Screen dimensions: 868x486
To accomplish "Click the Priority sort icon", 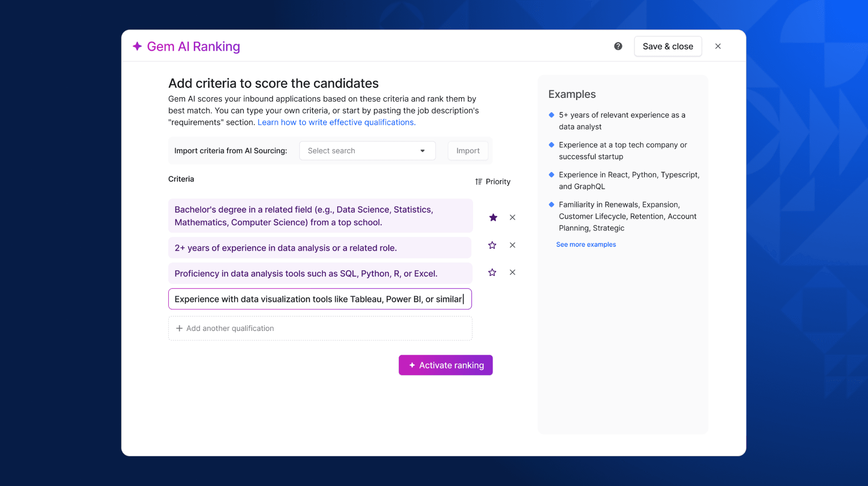I will pyautogui.click(x=478, y=181).
